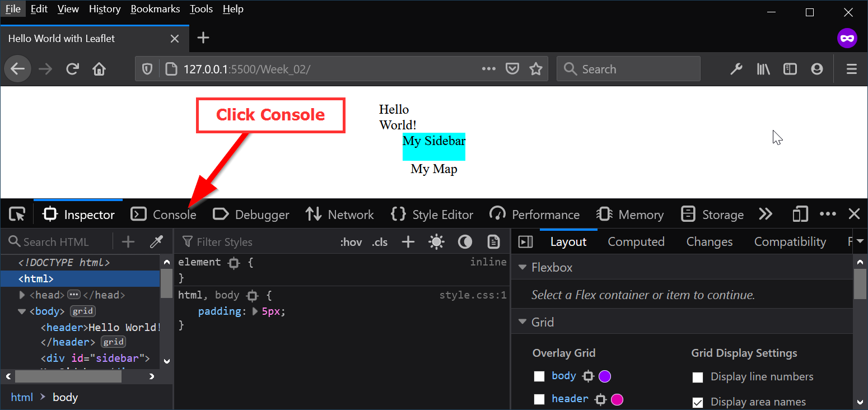
Task: Expand the head element in HTML tree
Action: tap(22, 295)
